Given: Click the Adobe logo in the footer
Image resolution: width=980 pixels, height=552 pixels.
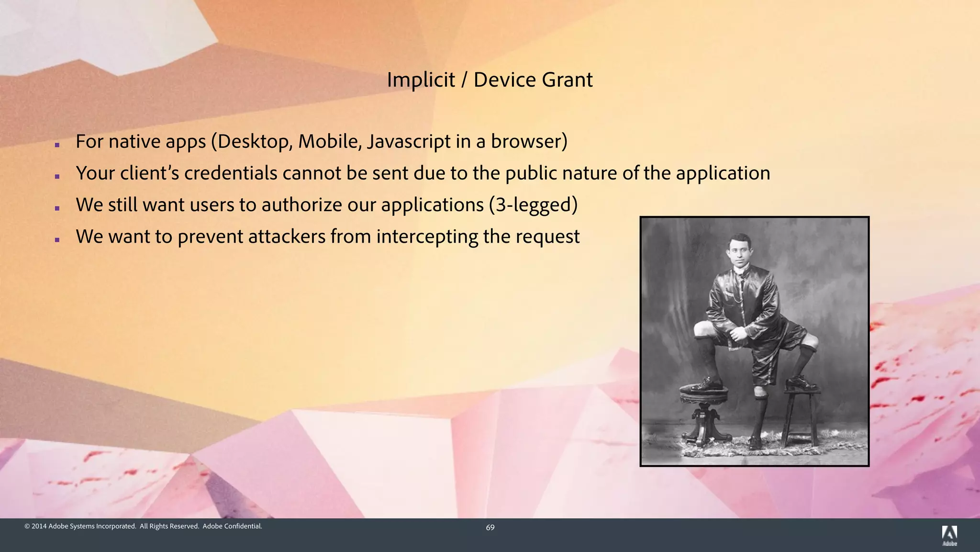Looking at the screenshot, I should pos(949,535).
